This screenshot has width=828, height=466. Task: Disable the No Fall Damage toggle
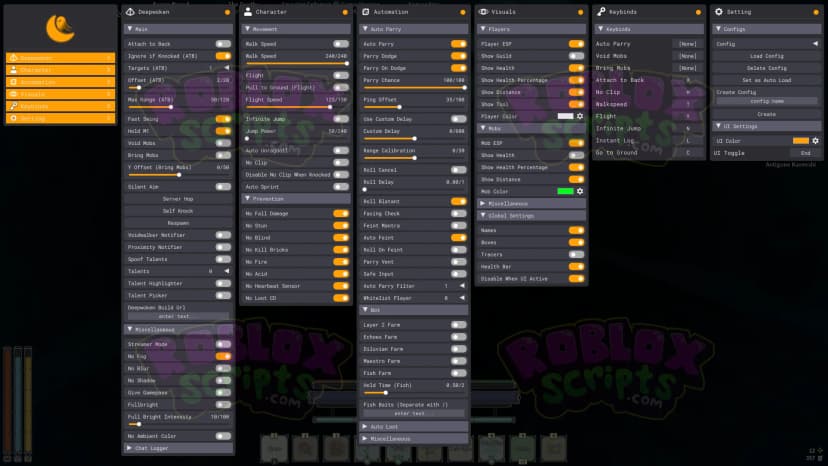pyautogui.click(x=341, y=213)
